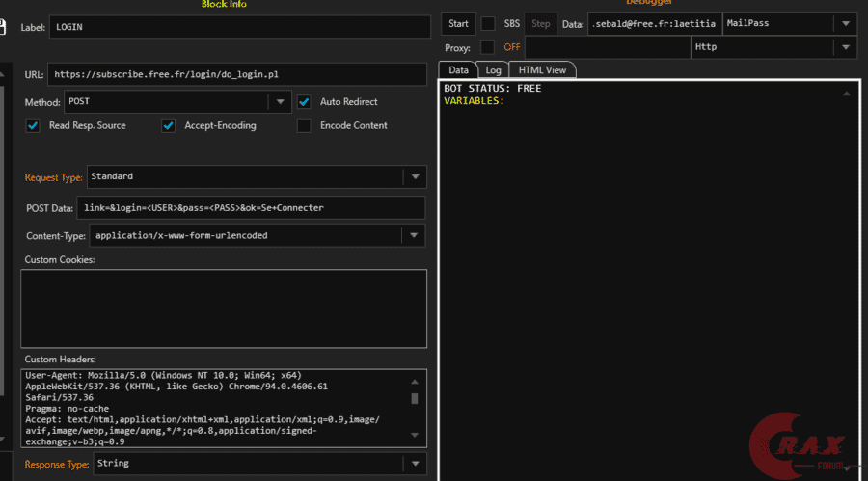This screenshot has width=868, height=481.
Task: Enable the Proxy checkbox
Action: point(488,47)
